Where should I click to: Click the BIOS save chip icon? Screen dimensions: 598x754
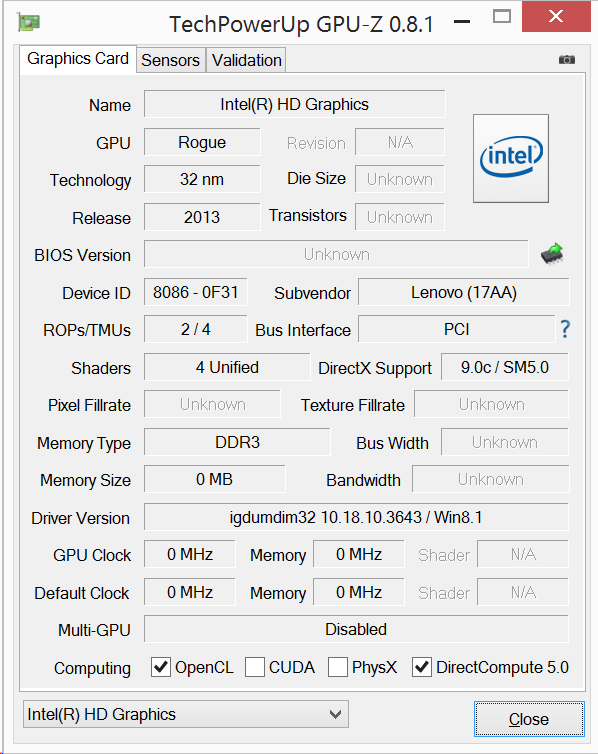pos(552,253)
